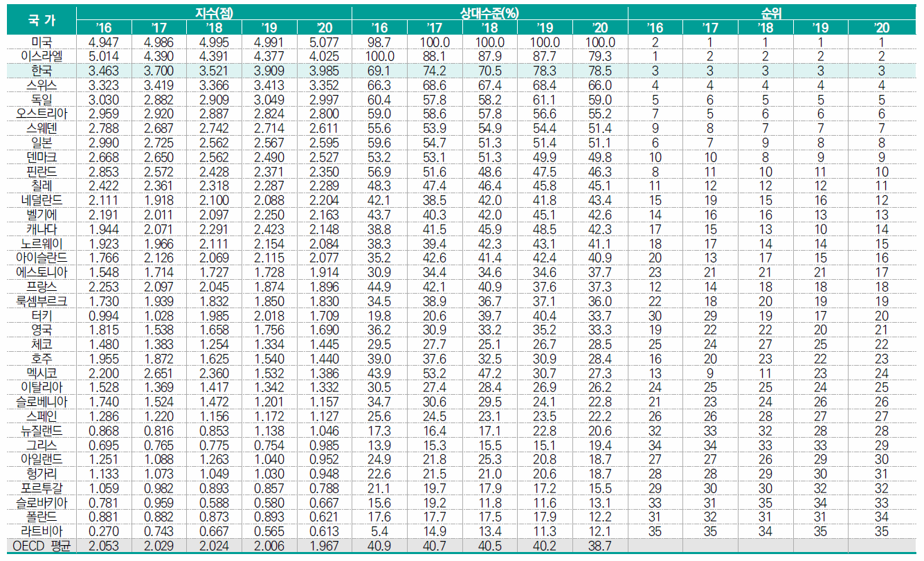Click the 98.7 relative level for 미국
Viewport: 924px width, 561px height.
coord(379,42)
